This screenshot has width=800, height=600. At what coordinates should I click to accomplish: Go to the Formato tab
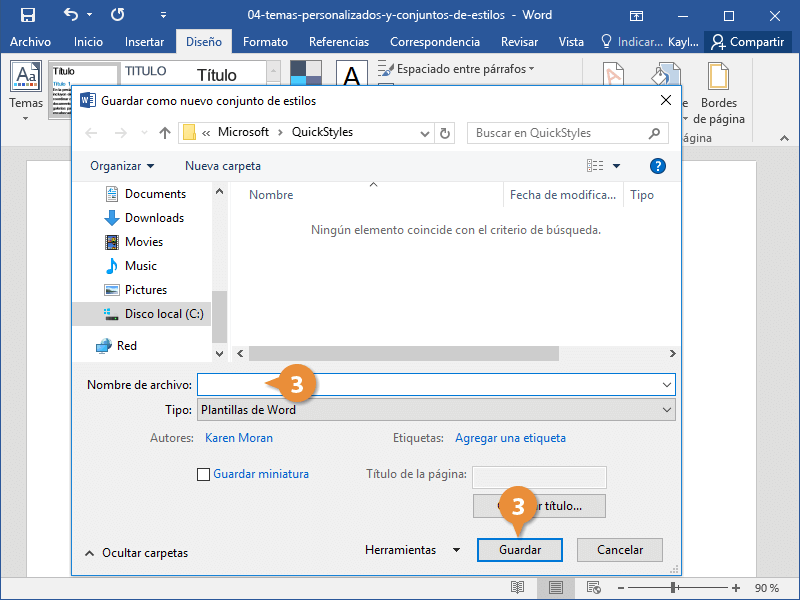[265, 42]
